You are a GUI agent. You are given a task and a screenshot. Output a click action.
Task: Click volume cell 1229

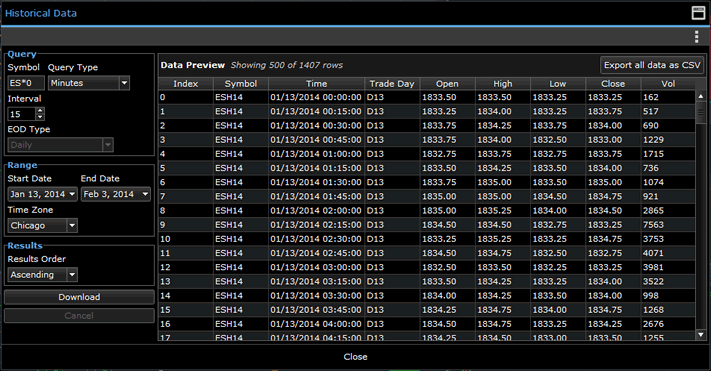[668, 140]
